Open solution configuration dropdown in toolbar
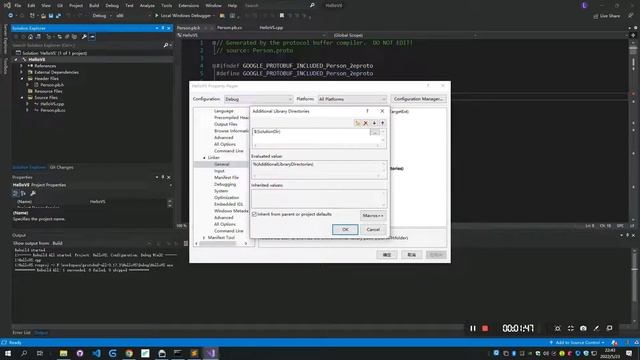Screen dimensions: 640x360 click(x=102, y=16)
